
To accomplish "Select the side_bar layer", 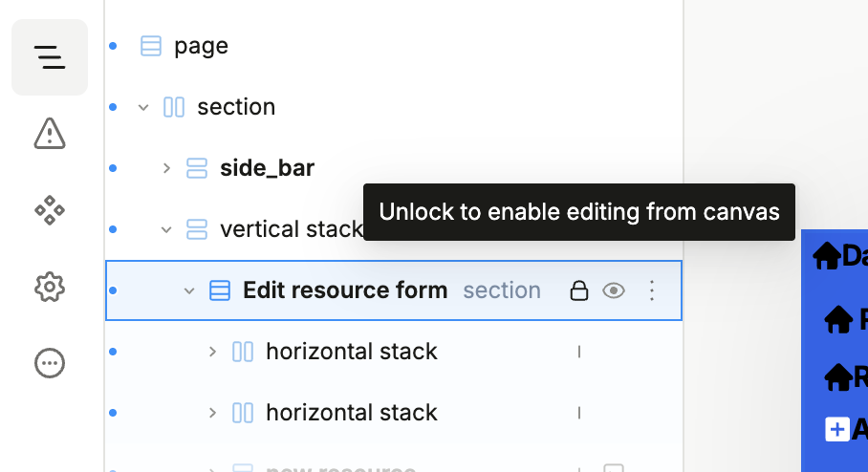I will [268, 168].
